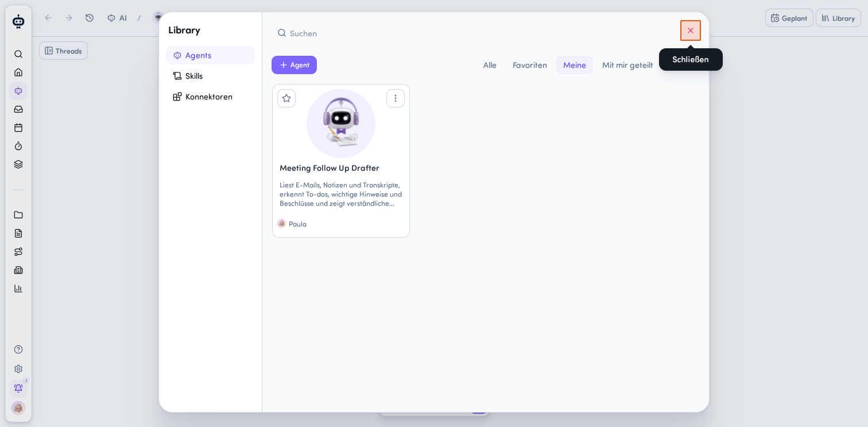Click the AI breadcrumb in top bar
Image resolution: width=868 pixels, height=427 pixels.
(117, 18)
